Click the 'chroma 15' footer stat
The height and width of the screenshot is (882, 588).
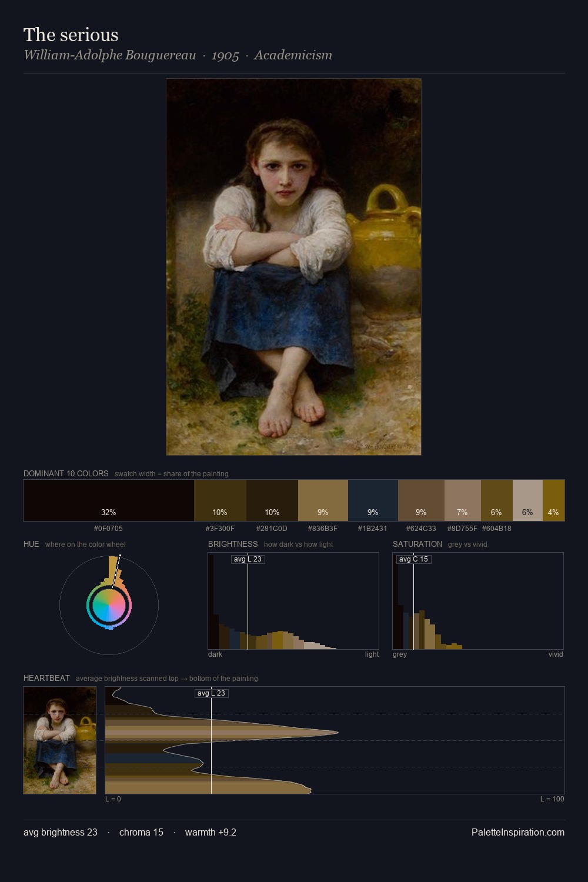pos(141,832)
